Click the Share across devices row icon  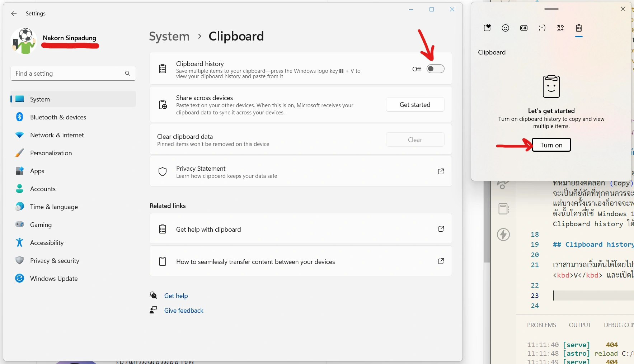[163, 104]
